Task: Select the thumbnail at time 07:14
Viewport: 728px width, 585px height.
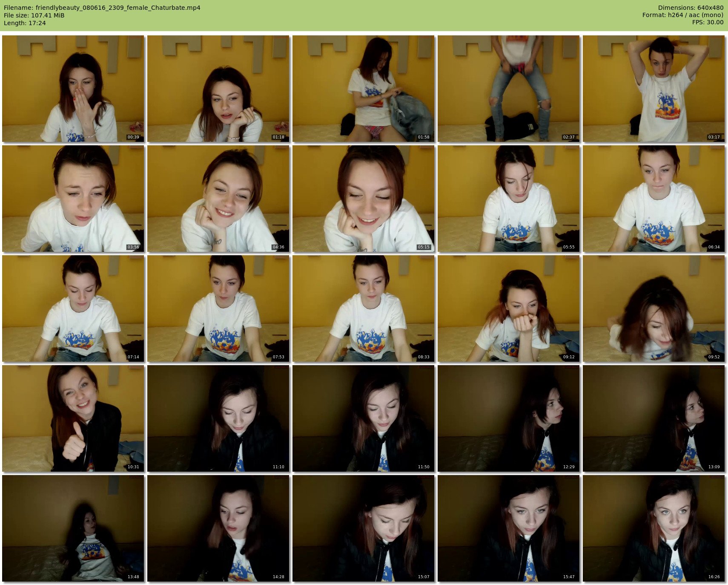Action: (x=73, y=308)
